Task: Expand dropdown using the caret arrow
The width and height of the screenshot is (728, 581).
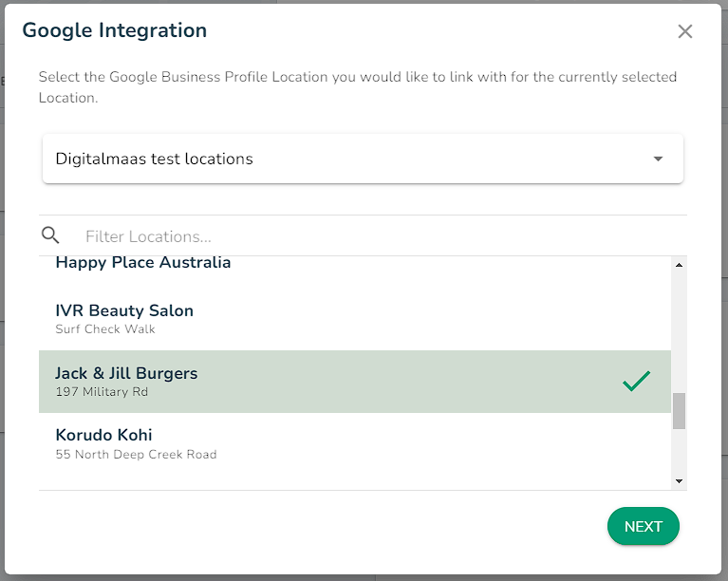Action: point(658,159)
